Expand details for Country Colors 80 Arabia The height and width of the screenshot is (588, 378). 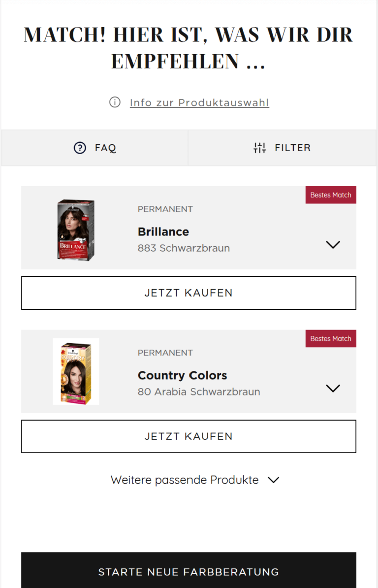pos(333,388)
